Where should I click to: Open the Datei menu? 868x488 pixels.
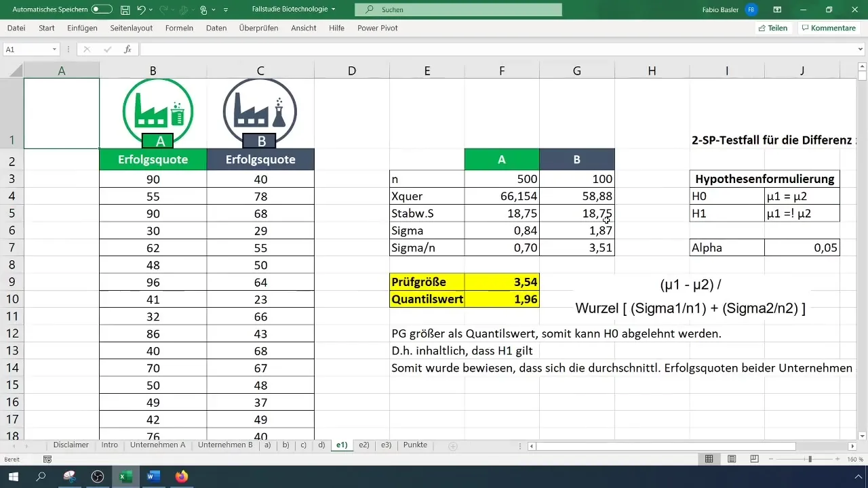pyautogui.click(x=16, y=28)
